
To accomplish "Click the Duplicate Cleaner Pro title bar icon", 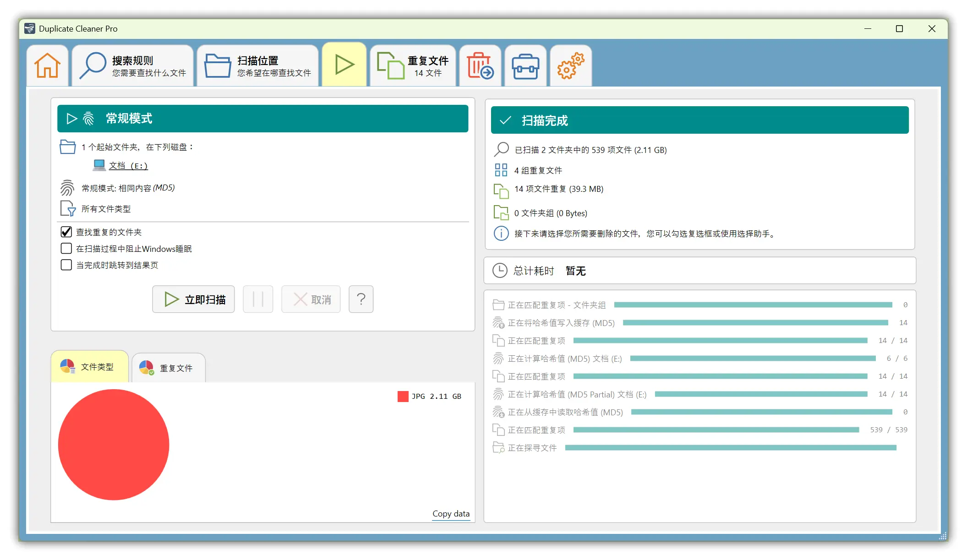I will pos(30,28).
